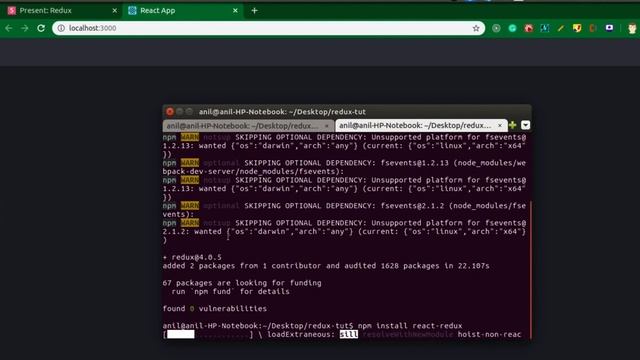Open a new browser tab
Viewport: 640px width, 360px height.
tap(254, 11)
